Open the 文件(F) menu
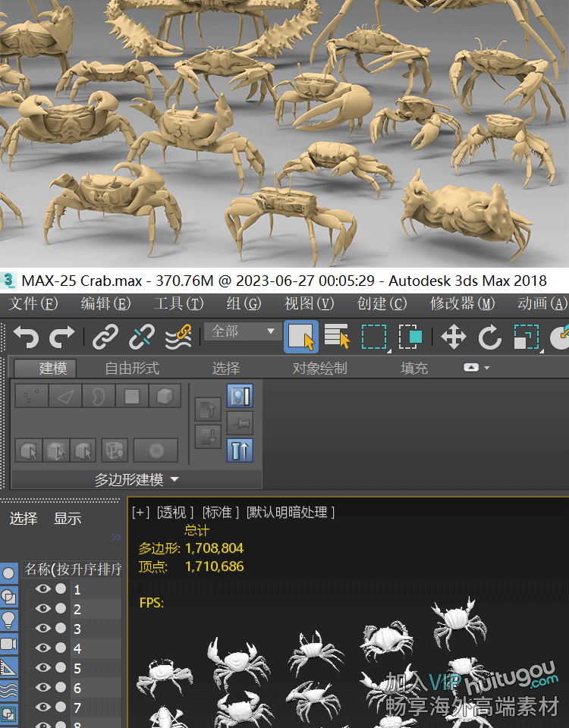This screenshot has width=569, height=728. click(33, 303)
